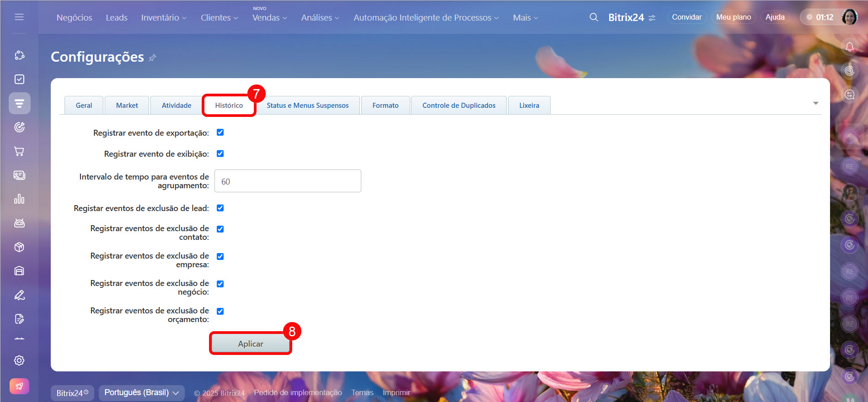The image size is (868, 402).
Task: Disable lead deletion events checkbox
Action: click(x=220, y=208)
